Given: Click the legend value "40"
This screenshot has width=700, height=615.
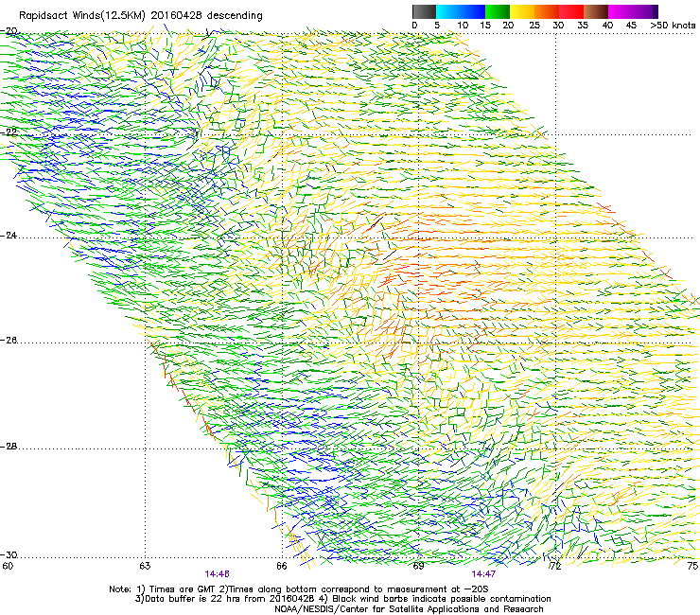Looking at the screenshot, I should (x=607, y=26).
